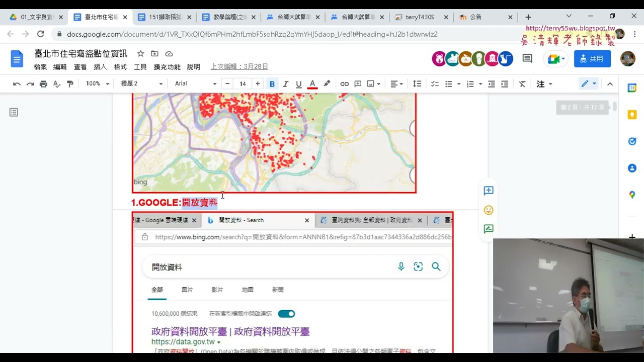
Task: Open the editing mode pencil dropdown
Action: click(588, 84)
